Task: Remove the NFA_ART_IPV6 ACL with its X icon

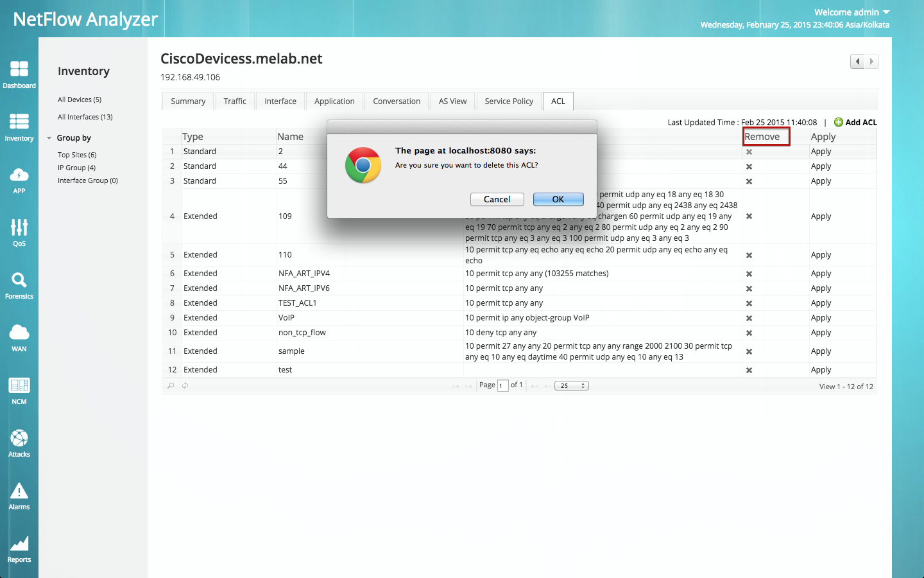Action: point(749,289)
